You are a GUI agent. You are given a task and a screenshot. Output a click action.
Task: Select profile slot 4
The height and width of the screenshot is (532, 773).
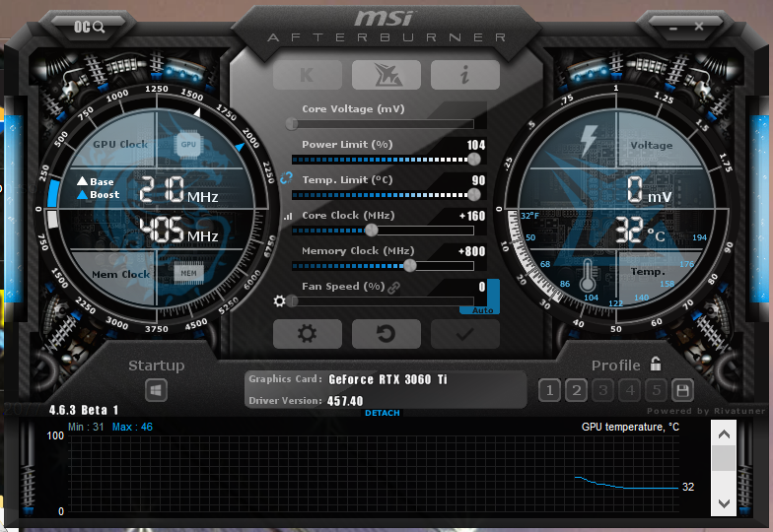[629, 390]
